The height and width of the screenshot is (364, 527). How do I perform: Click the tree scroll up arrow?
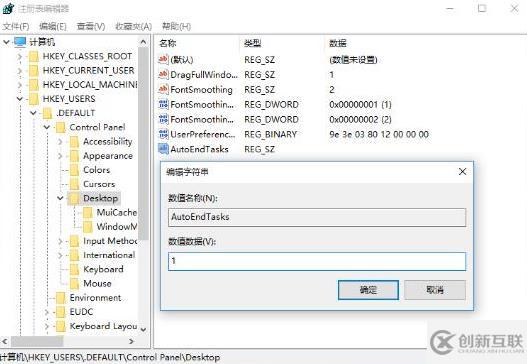point(143,42)
